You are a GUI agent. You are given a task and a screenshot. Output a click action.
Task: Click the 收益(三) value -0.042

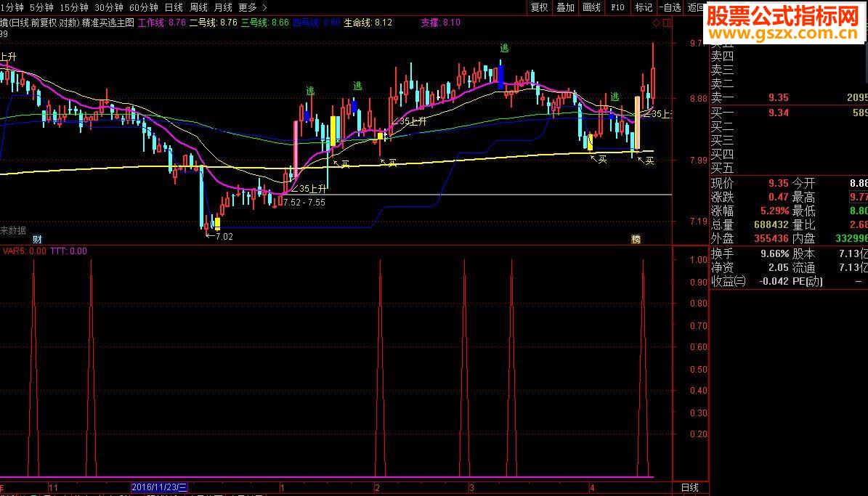tap(773, 281)
